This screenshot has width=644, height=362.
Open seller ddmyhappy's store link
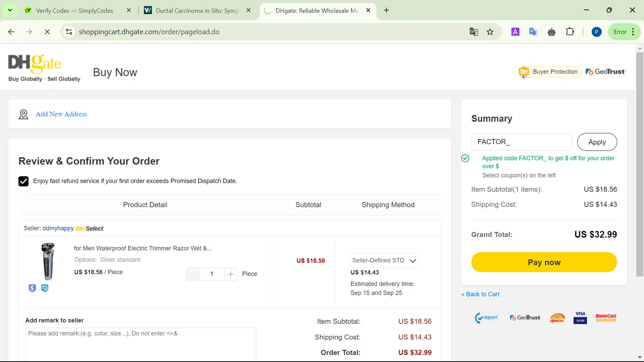pos(58,229)
